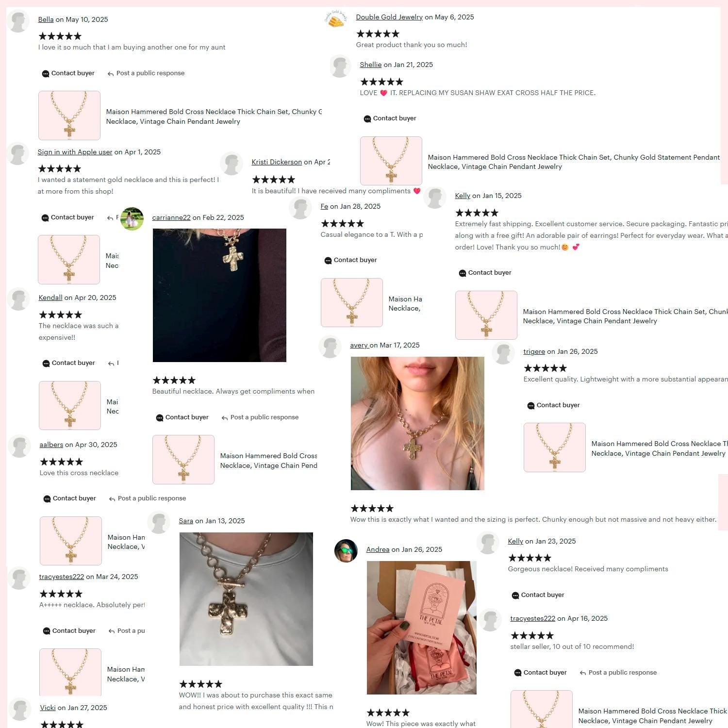Click Contact buyer icon under Bella's review

(46, 74)
